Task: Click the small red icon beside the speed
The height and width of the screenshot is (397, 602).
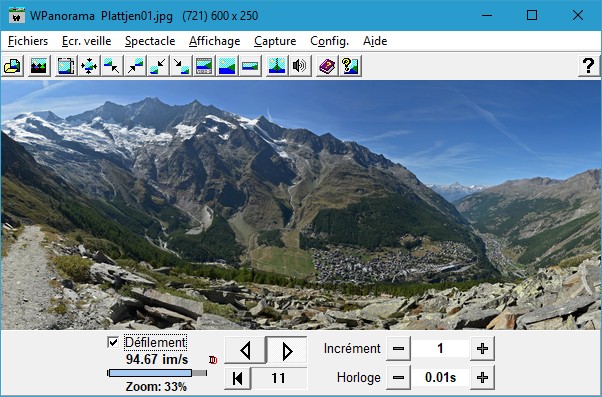Action: point(213,360)
